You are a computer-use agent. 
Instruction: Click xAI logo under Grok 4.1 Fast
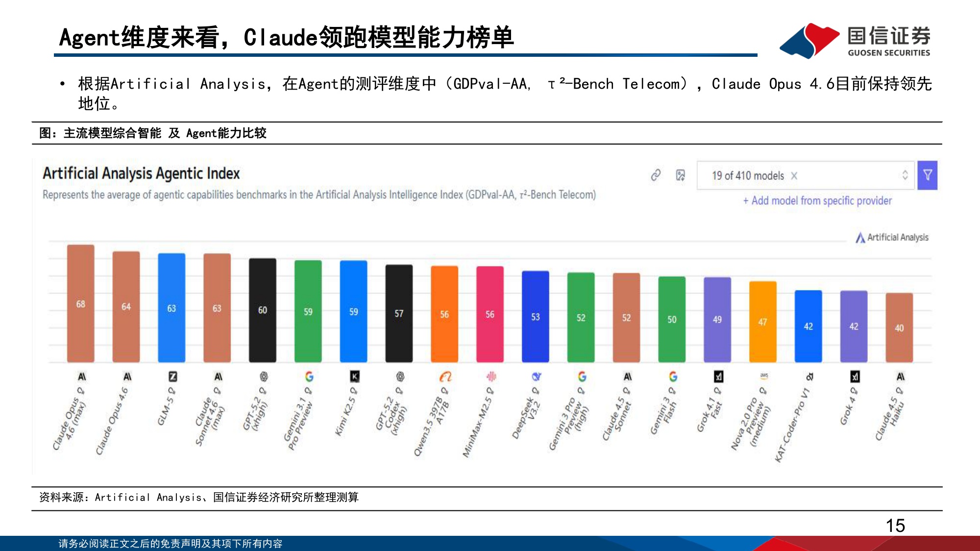pyautogui.click(x=718, y=377)
